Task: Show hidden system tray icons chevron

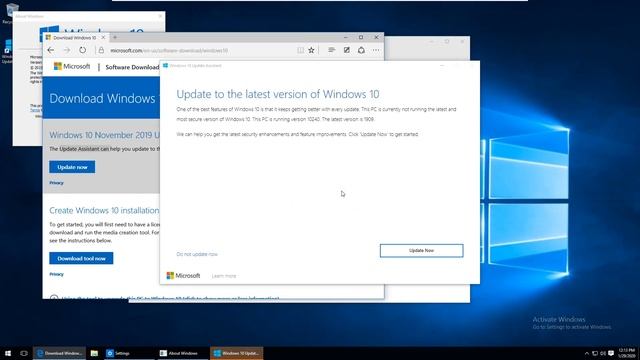Action: [587, 353]
